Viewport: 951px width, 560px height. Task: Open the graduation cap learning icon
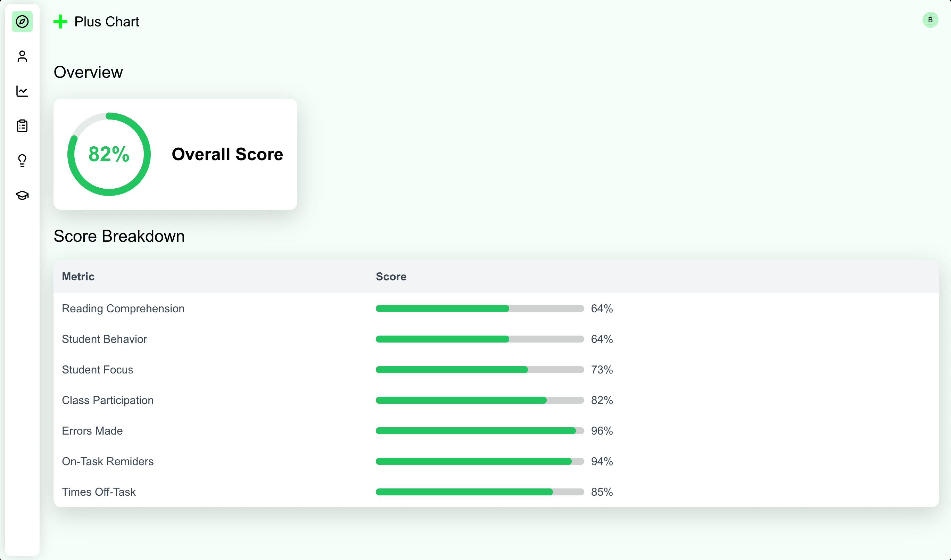click(22, 195)
